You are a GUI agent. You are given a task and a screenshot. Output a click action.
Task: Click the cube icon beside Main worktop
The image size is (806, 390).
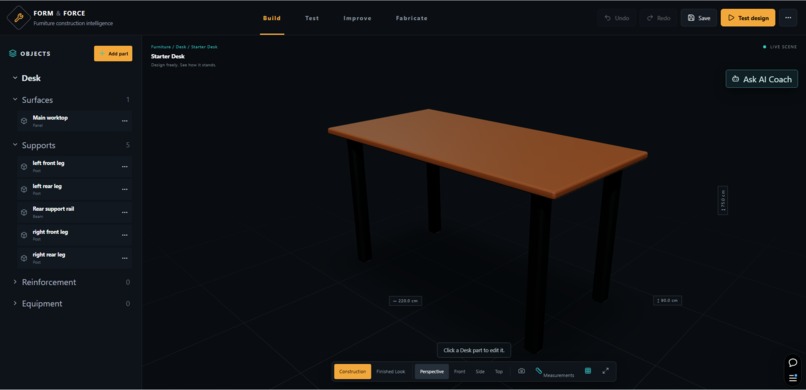click(24, 121)
